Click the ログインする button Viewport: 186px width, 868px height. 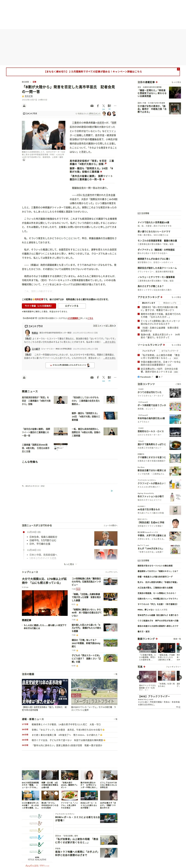[72, 306]
